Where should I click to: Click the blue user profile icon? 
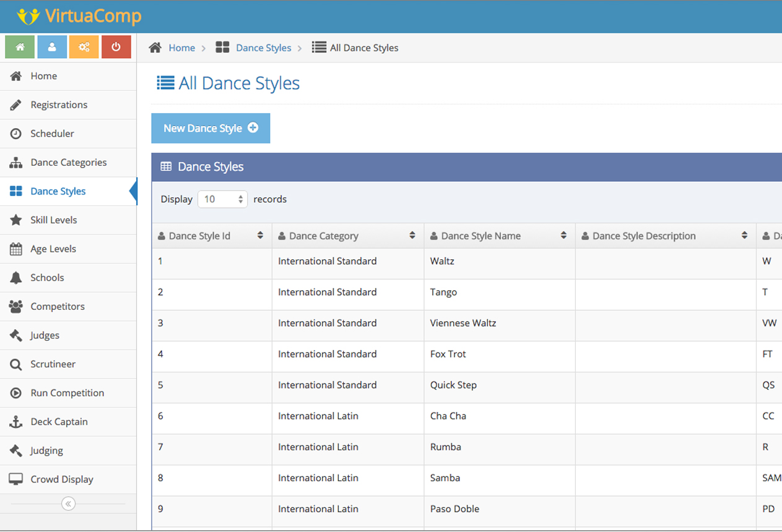point(52,47)
